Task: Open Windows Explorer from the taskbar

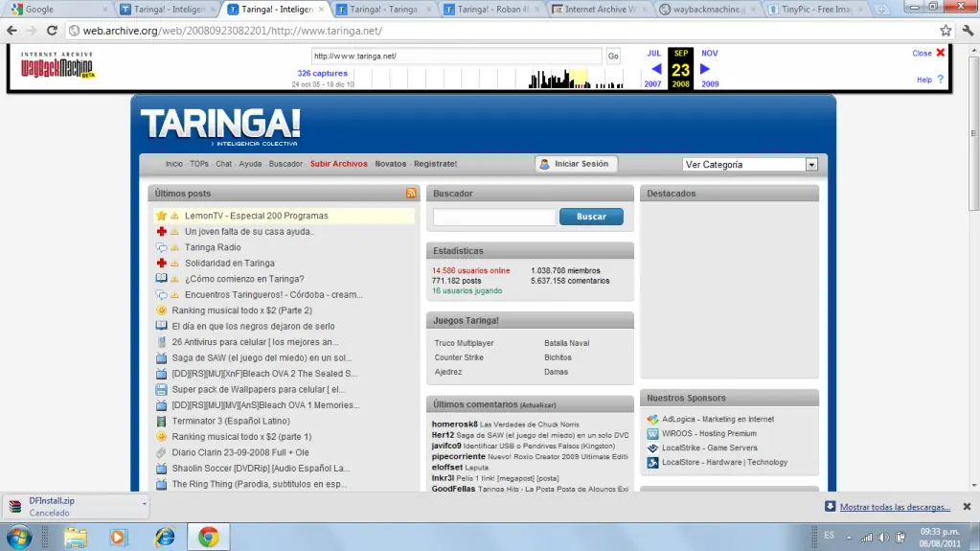Action: pos(75,538)
